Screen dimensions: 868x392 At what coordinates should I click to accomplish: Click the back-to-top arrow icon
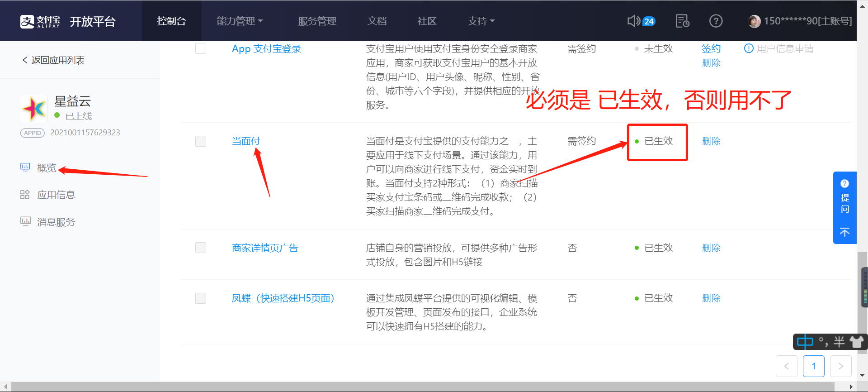pos(844,232)
